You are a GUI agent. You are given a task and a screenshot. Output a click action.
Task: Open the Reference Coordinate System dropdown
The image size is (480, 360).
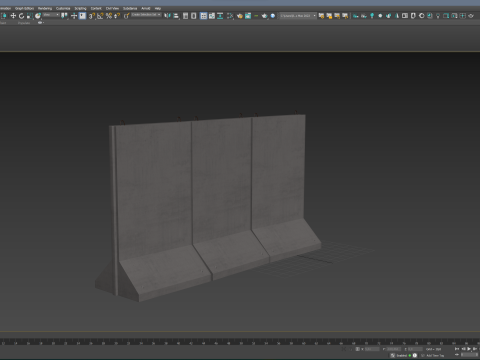tap(51, 15)
